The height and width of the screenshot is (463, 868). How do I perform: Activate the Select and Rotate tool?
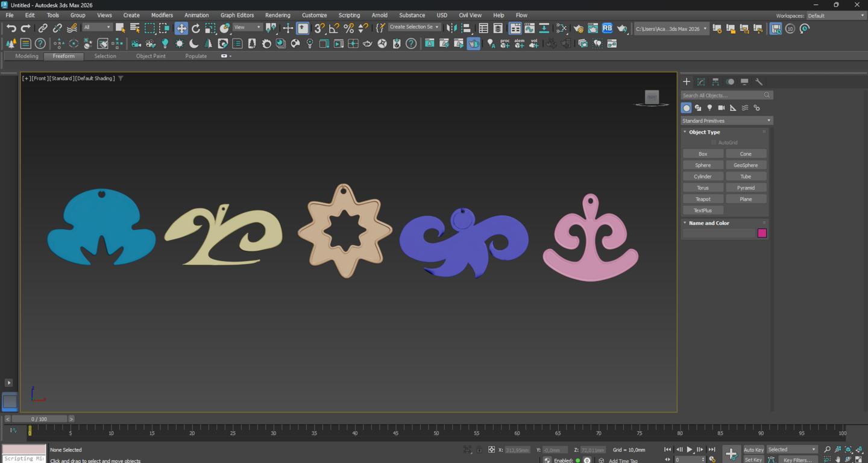pyautogui.click(x=196, y=28)
